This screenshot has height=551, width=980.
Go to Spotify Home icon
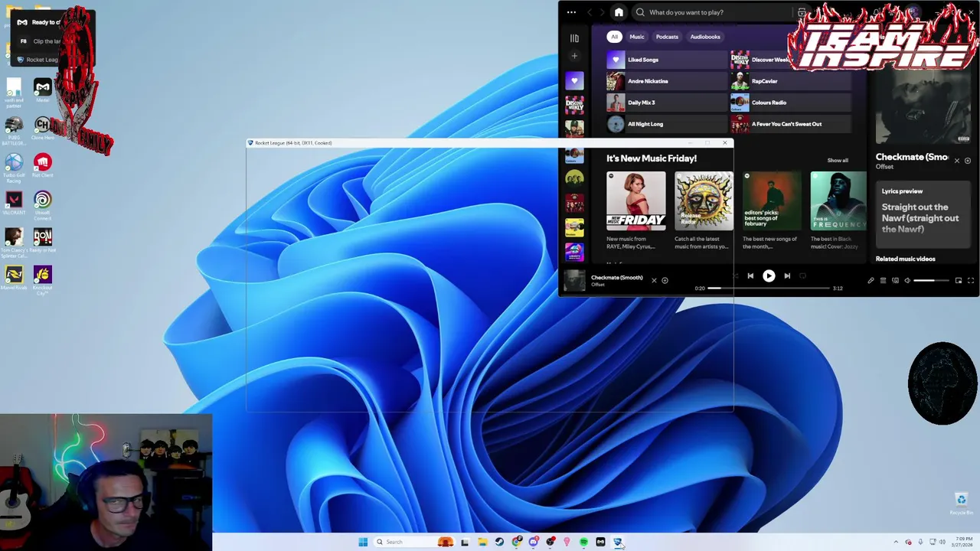(x=619, y=12)
